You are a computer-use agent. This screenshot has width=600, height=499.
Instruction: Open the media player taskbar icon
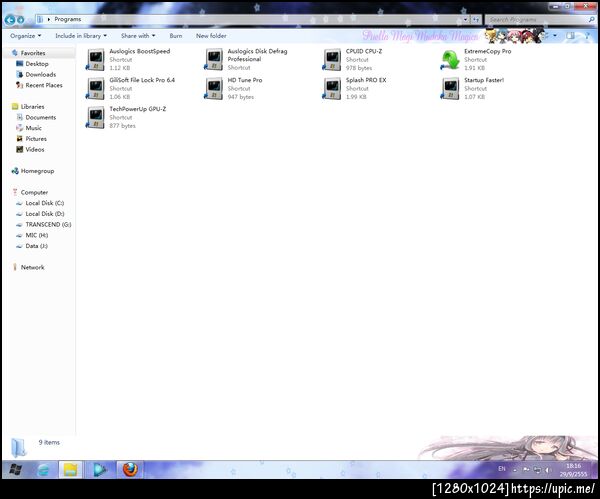99,469
